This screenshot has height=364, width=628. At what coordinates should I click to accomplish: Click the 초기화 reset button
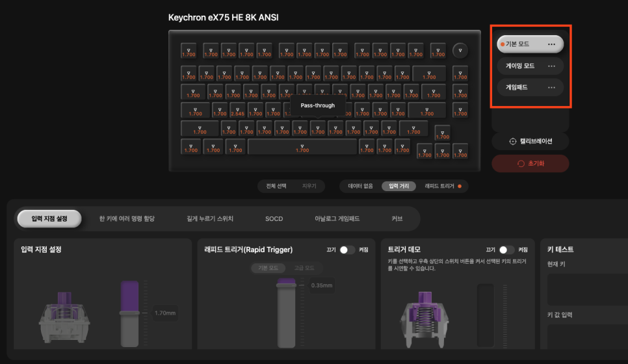point(530,163)
